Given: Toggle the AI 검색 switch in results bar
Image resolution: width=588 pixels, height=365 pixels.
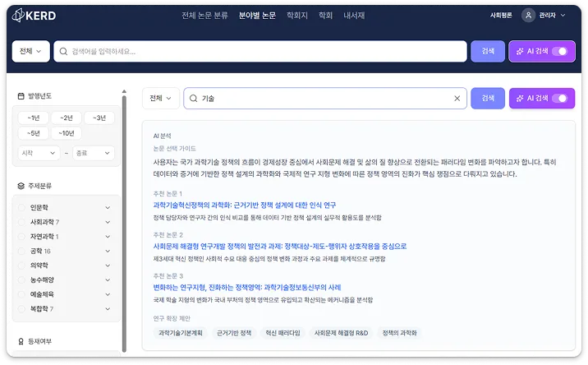Looking at the screenshot, I should point(559,99).
